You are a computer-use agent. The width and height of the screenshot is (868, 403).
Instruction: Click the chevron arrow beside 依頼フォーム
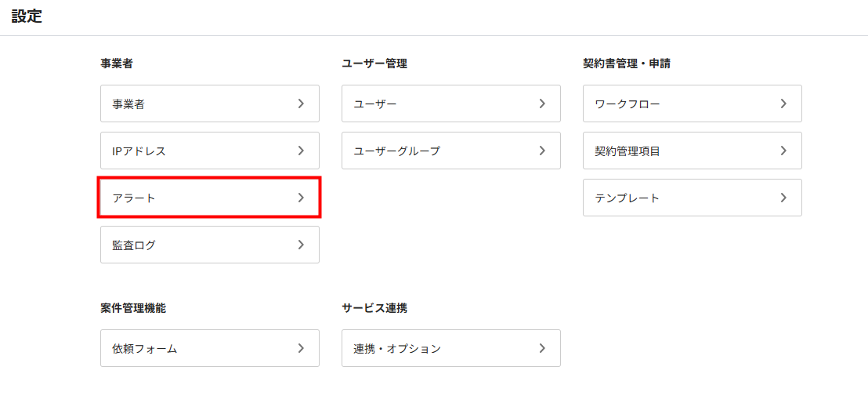(301, 348)
